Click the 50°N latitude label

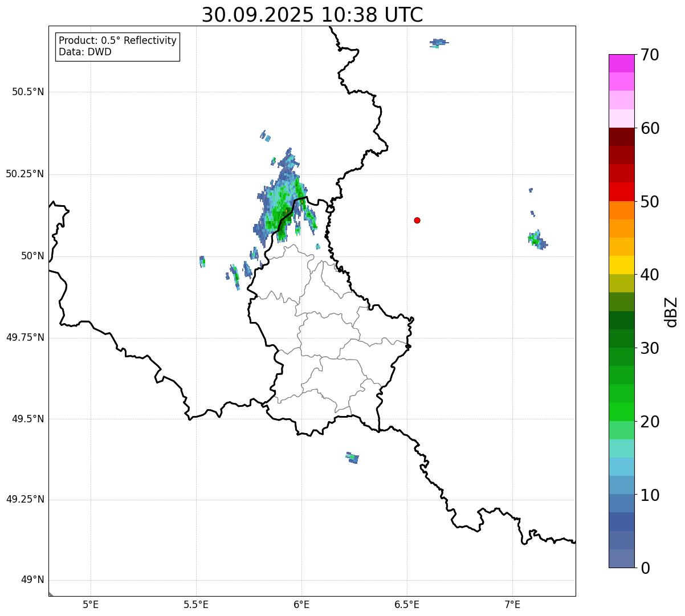tap(32, 256)
